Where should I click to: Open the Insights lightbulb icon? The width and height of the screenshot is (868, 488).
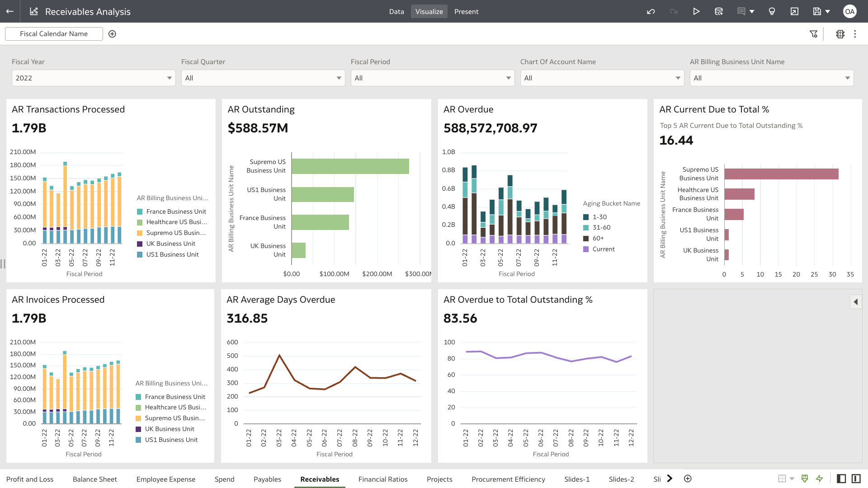pos(772,11)
